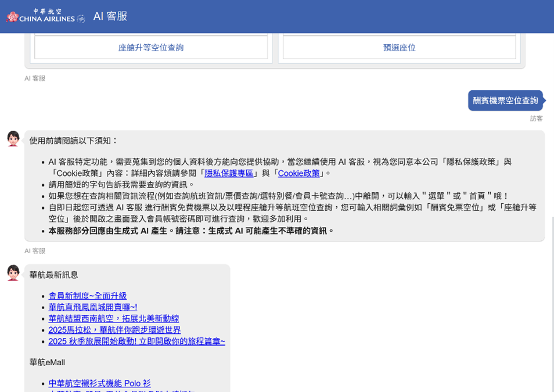Click the AI 客服 header title
The image size is (554, 392).
pyautogui.click(x=110, y=16)
